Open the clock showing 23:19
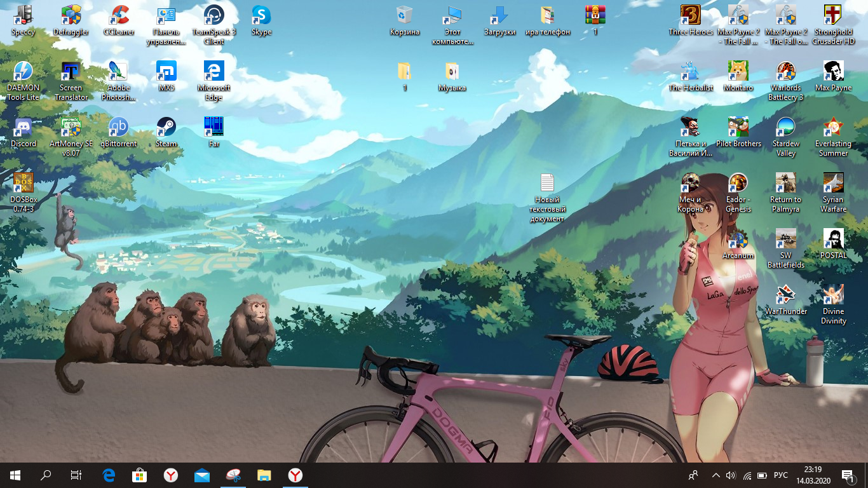The height and width of the screenshot is (488, 868). click(x=812, y=475)
